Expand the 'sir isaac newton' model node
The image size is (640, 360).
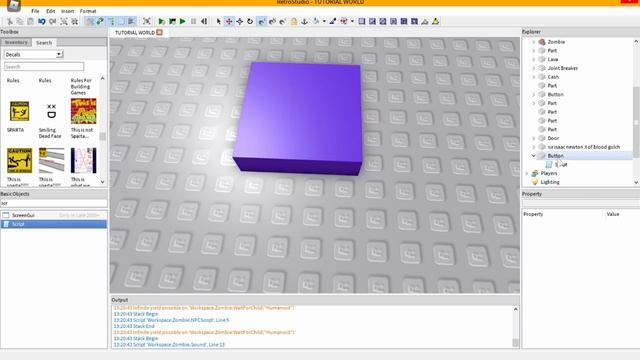click(533, 147)
